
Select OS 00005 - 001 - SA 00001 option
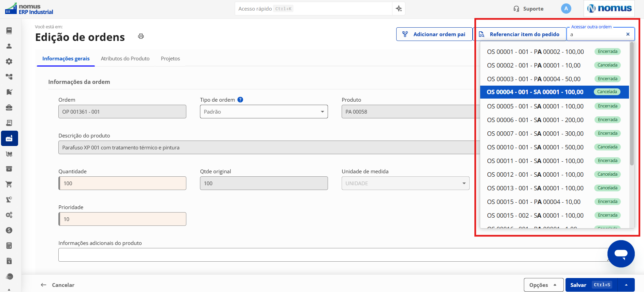pos(554,106)
